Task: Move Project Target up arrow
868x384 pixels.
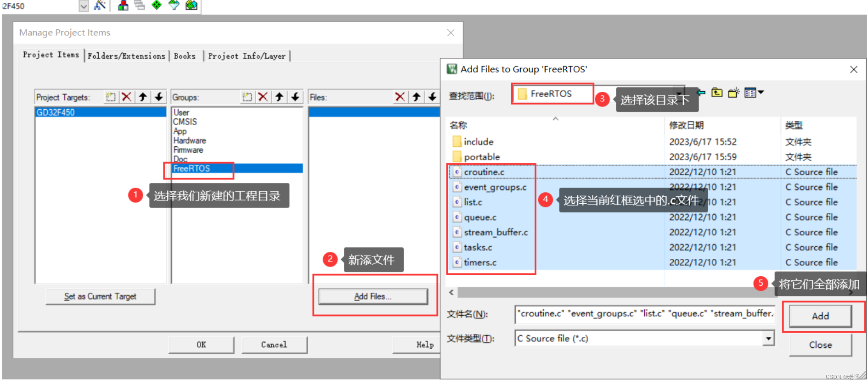Action: pyautogui.click(x=143, y=97)
